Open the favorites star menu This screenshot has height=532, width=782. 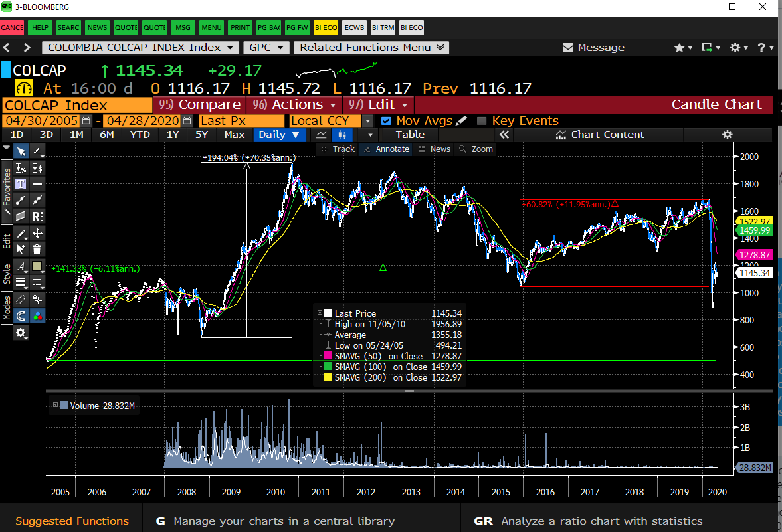pos(683,47)
